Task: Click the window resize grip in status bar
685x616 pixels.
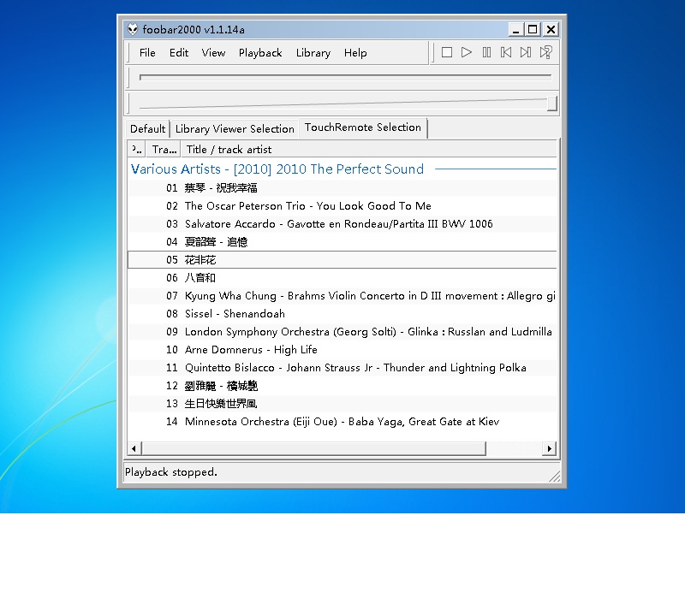Action: tap(554, 477)
